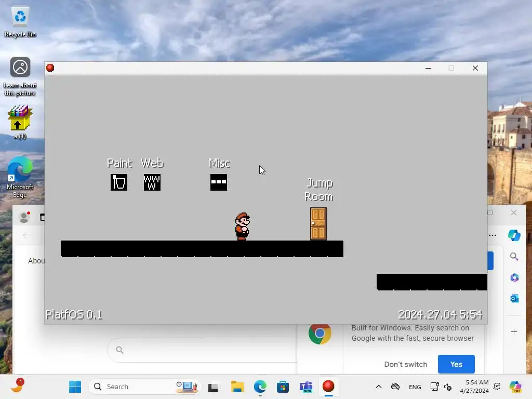Open Microsoft 365 icon in Edge sidebar
This screenshot has width=532, height=399.
[x=514, y=277]
